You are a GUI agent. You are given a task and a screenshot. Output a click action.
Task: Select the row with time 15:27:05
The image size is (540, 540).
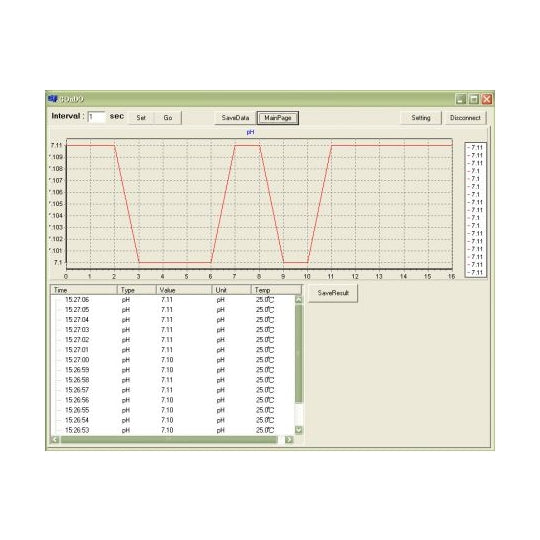pos(173,310)
